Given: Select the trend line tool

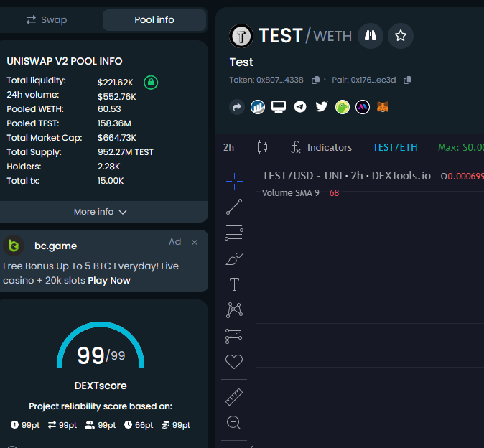Looking at the screenshot, I should [234, 207].
